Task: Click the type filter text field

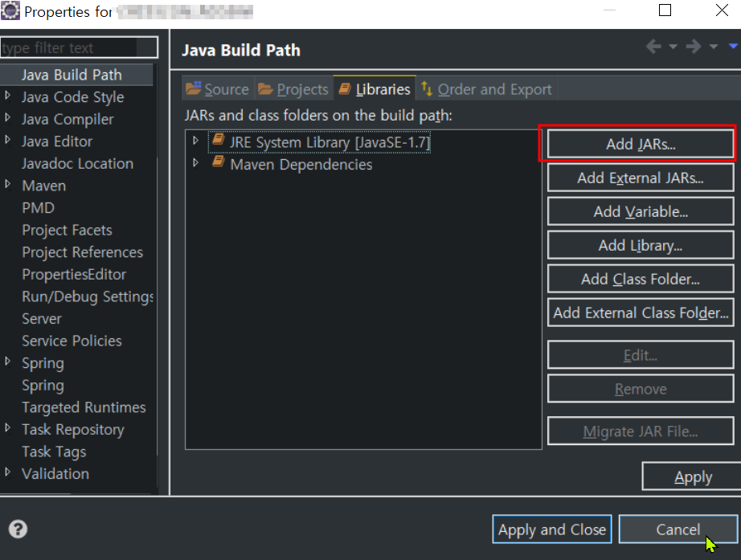Action: (x=79, y=47)
